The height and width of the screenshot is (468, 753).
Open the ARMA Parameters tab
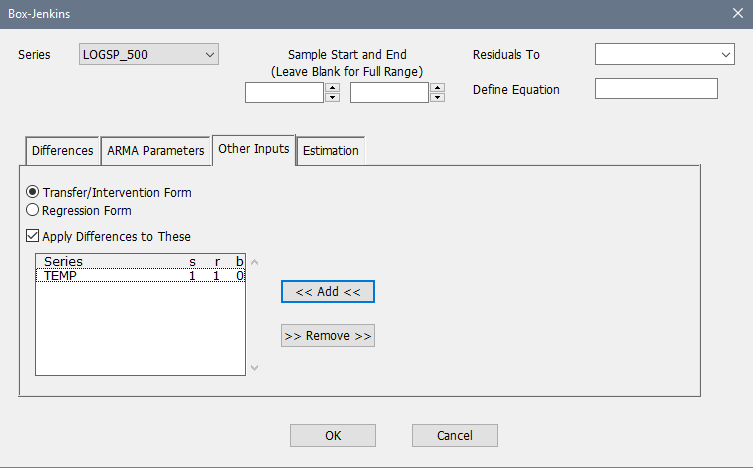pos(155,150)
